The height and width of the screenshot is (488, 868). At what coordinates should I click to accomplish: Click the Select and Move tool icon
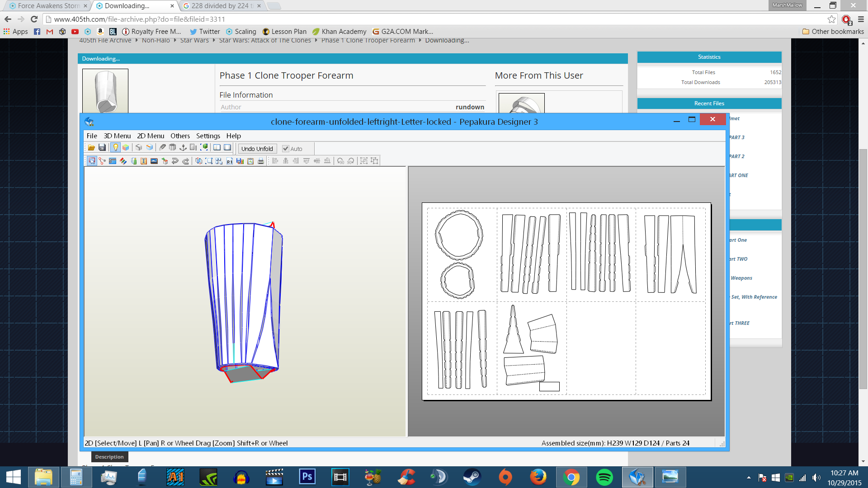(92, 161)
